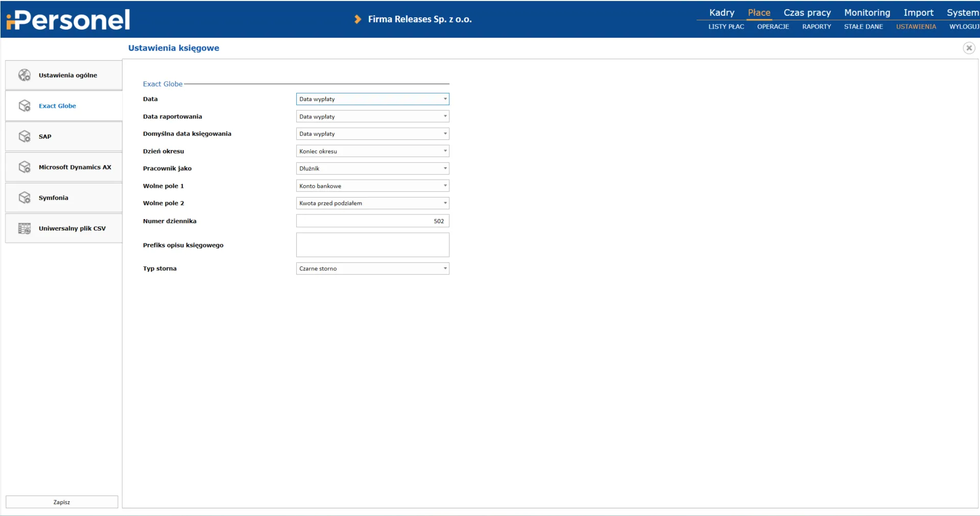This screenshot has height=516, width=980.
Task: Click the Microsoft Dynamics AX icon
Action: [x=25, y=167]
